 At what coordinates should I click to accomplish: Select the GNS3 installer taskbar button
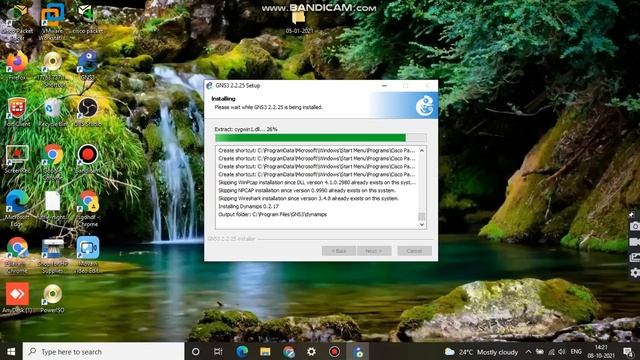coord(358,351)
